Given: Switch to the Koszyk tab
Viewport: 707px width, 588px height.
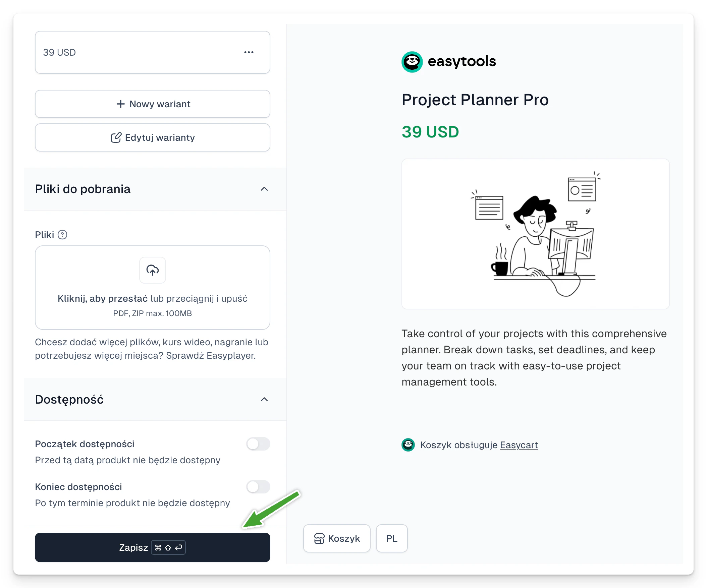Looking at the screenshot, I should click(x=337, y=538).
